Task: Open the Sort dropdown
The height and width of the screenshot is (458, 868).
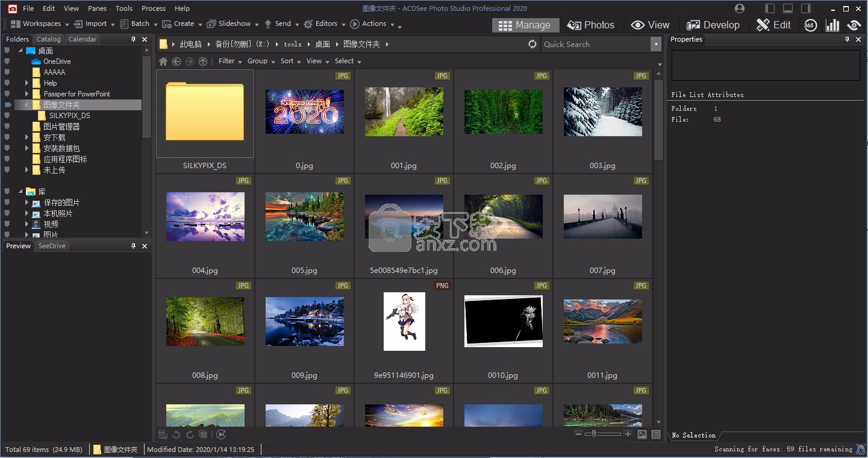Action: (x=290, y=61)
